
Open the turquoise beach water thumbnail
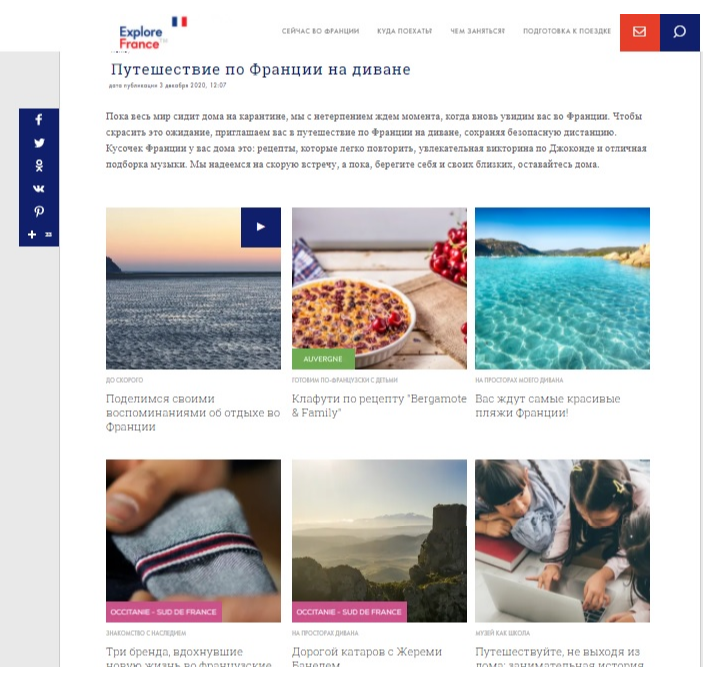tap(562, 288)
